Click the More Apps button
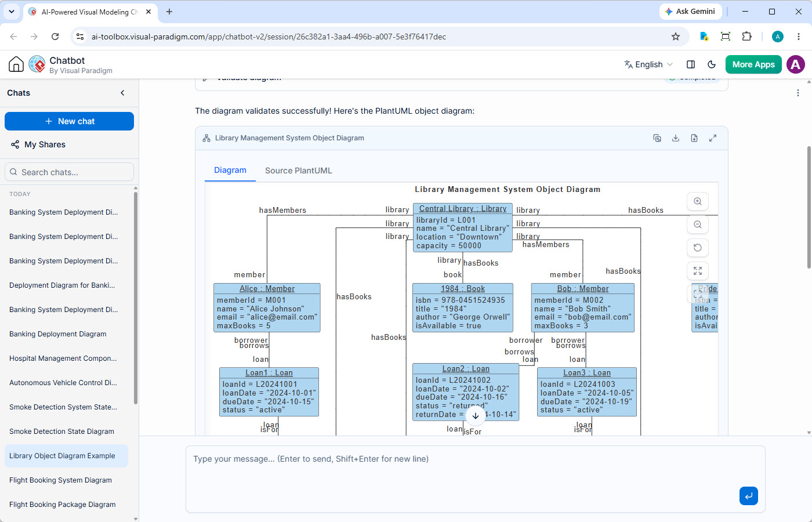The width and height of the screenshot is (812, 522). [753, 64]
